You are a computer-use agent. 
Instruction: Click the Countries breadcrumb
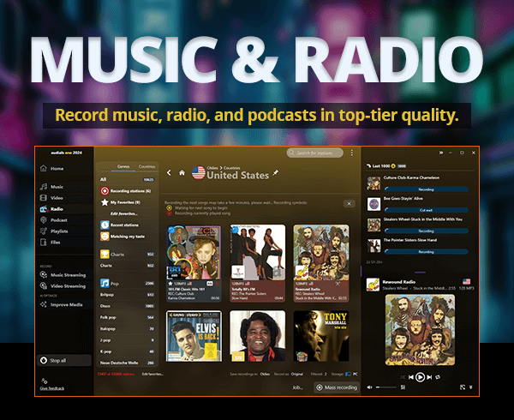pyautogui.click(x=232, y=168)
